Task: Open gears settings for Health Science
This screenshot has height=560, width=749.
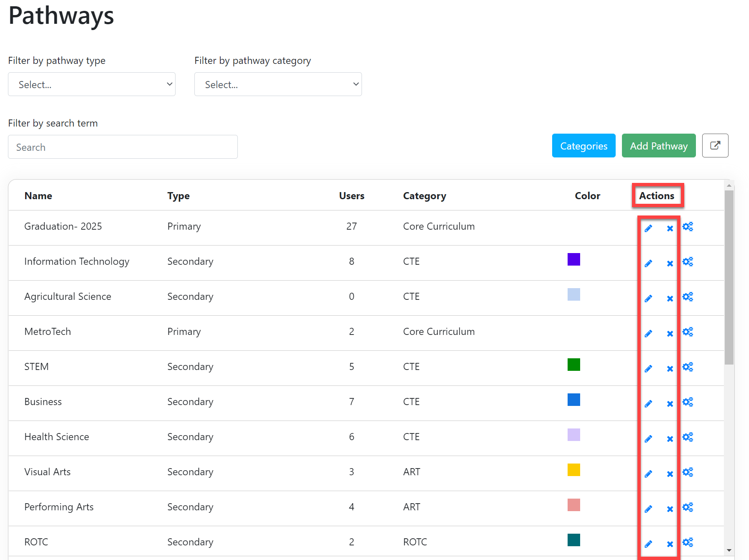Action: click(688, 437)
